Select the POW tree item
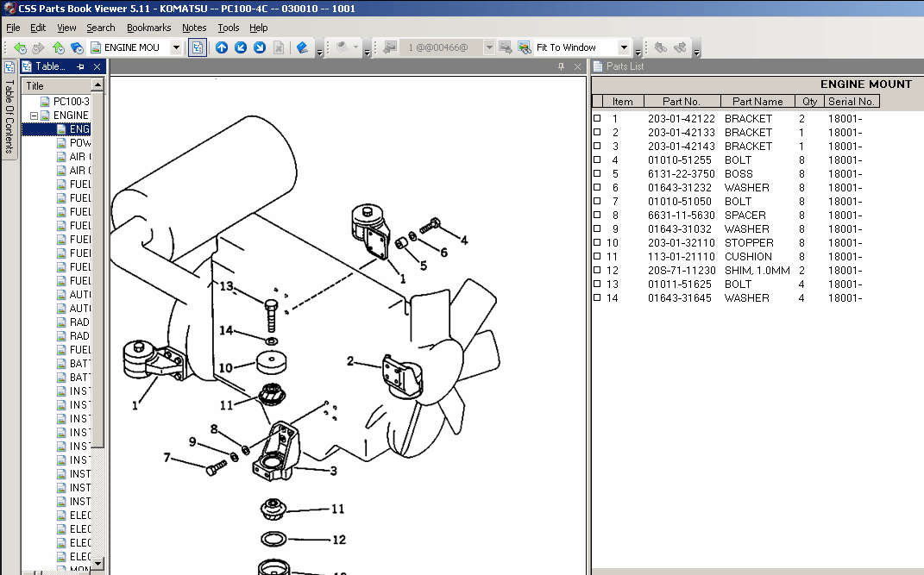 pos(79,142)
